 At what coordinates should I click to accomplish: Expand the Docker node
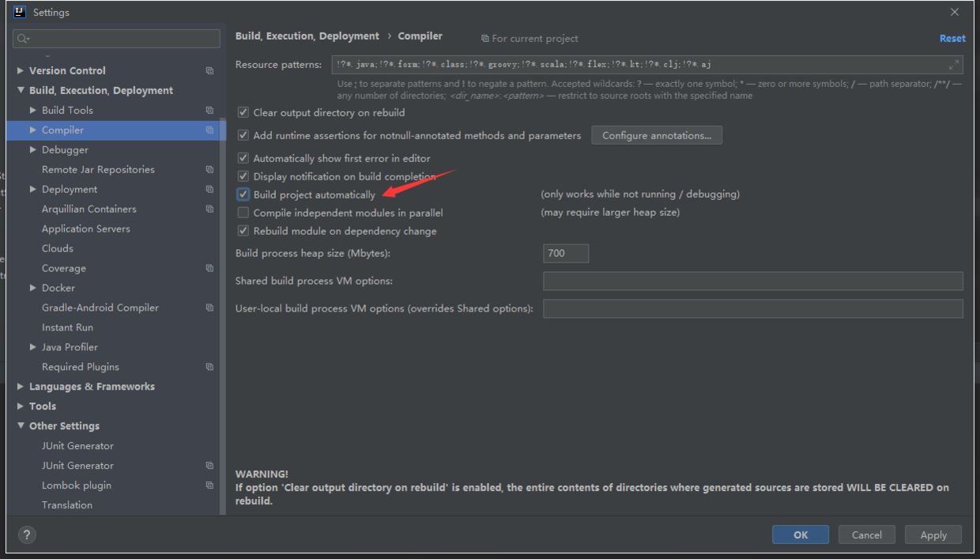[x=33, y=289]
